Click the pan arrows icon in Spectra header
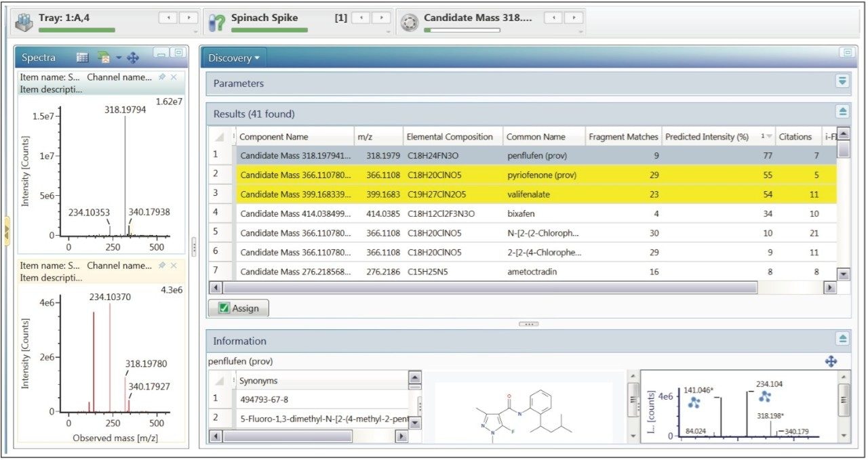 (133, 58)
